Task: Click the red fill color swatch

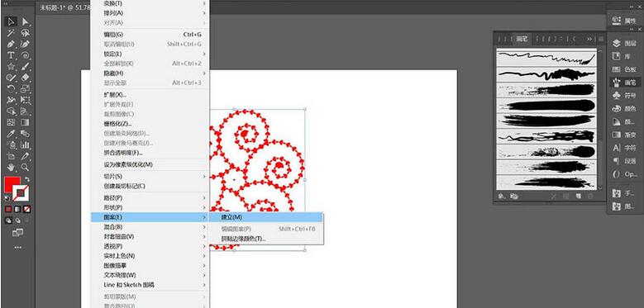Action: click(x=12, y=184)
